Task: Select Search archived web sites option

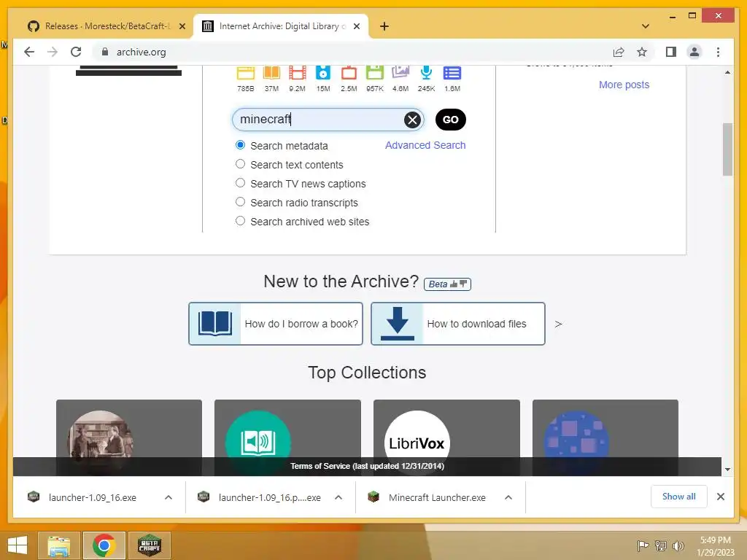Action: point(241,221)
